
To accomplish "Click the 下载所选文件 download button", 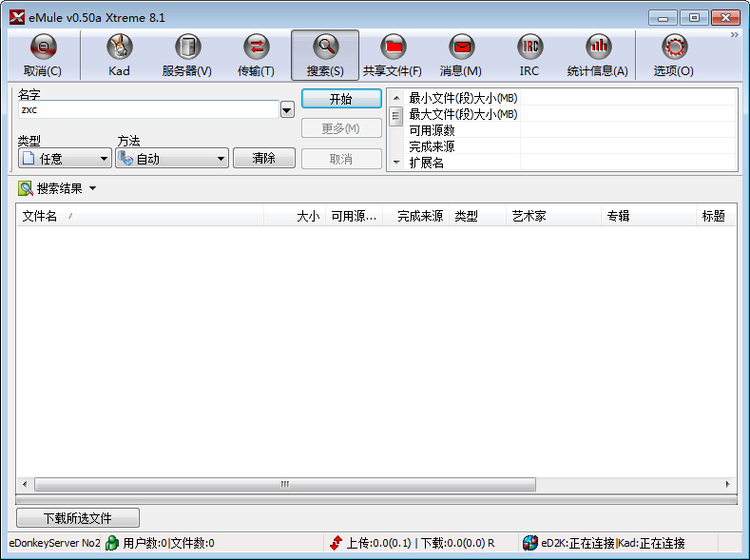I will (x=78, y=518).
